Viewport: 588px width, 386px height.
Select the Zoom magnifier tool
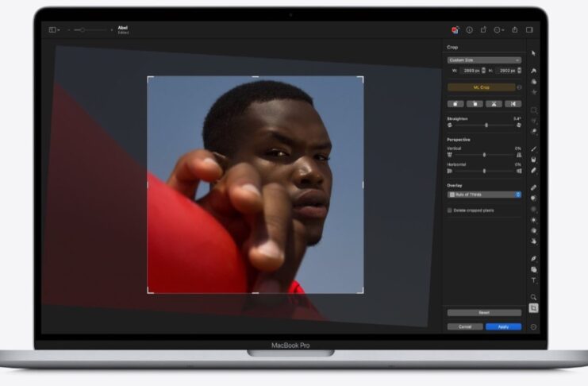[x=533, y=297]
